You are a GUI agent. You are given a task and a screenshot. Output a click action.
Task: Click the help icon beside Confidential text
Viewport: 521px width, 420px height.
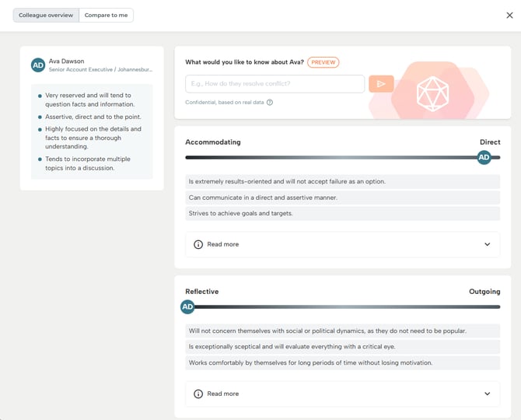270,103
